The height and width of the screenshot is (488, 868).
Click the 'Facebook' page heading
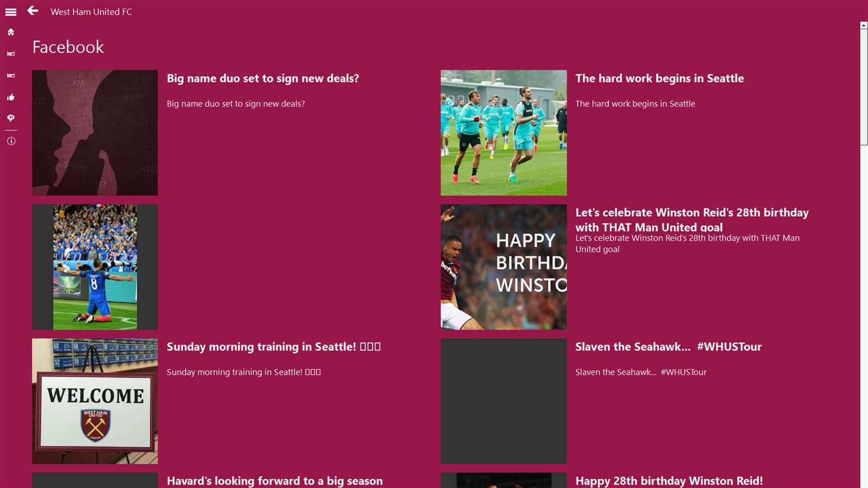pyautogui.click(x=68, y=47)
